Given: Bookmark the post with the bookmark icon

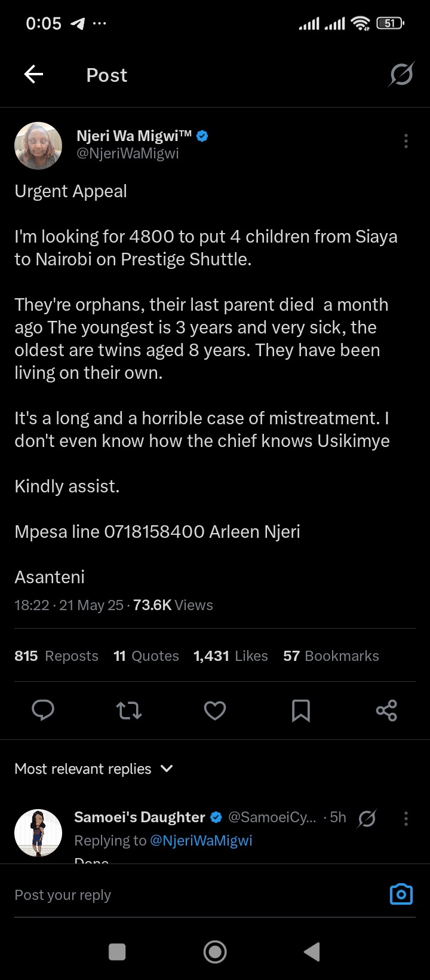Looking at the screenshot, I should 300,710.
